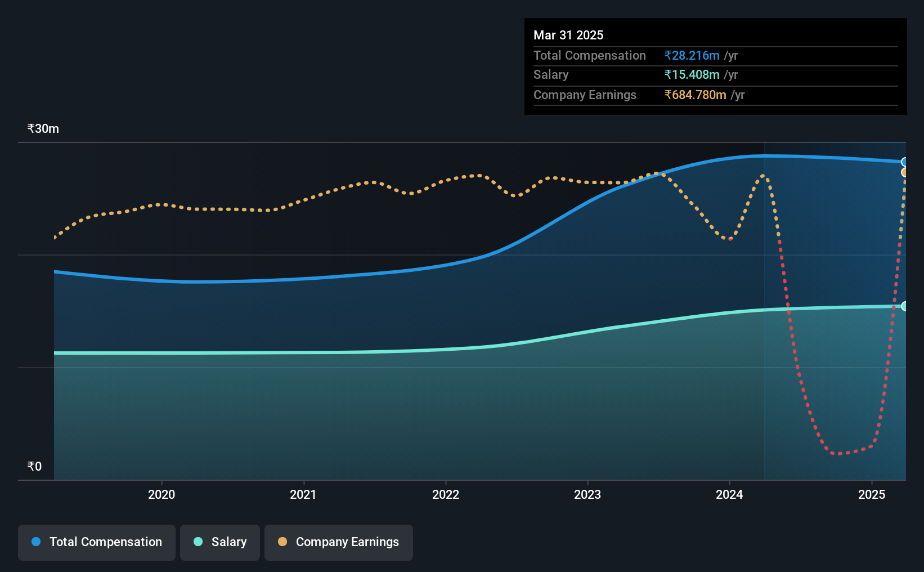Select the 2023 x-axis label
The width and height of the screenshot is (924, 572).
click(587, 494)
